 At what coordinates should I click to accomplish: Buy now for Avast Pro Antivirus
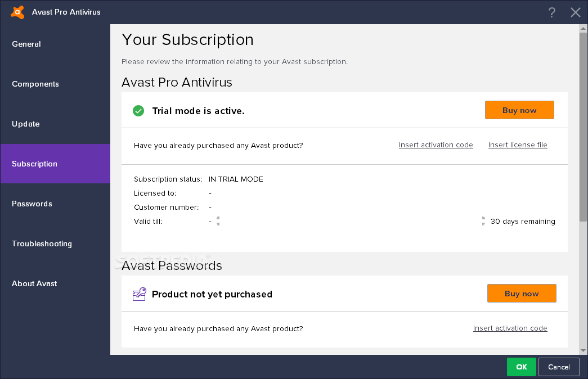(x=519, y=110)
